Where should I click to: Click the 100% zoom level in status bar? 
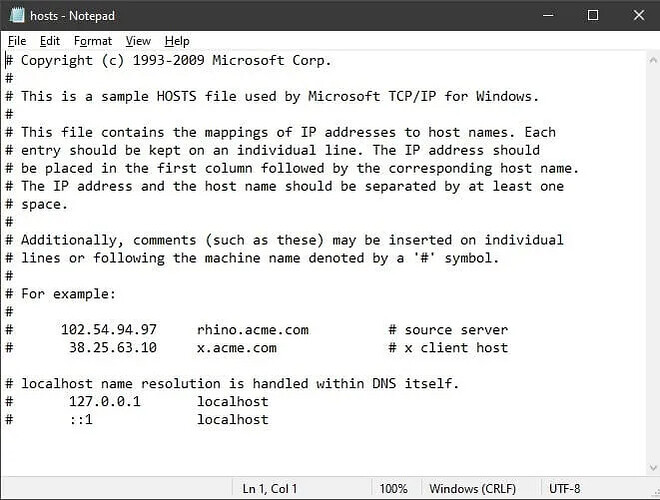[x=393, y=489]
